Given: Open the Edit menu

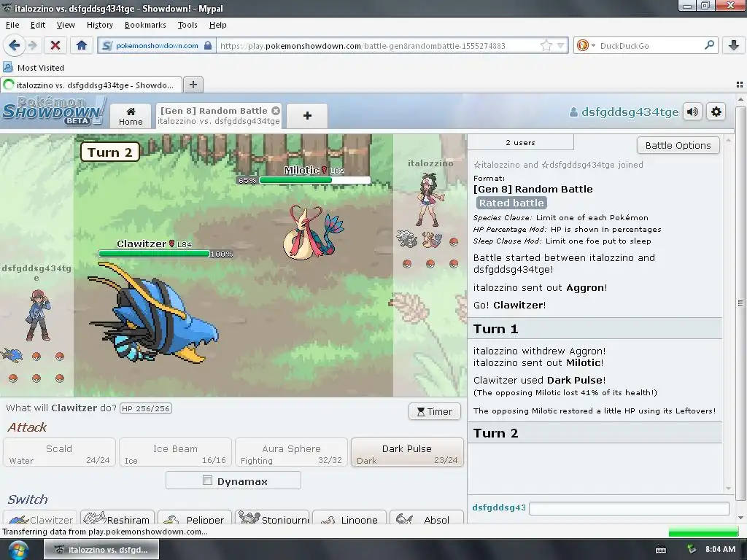Looking at the screenshot, I should [38, 25].
